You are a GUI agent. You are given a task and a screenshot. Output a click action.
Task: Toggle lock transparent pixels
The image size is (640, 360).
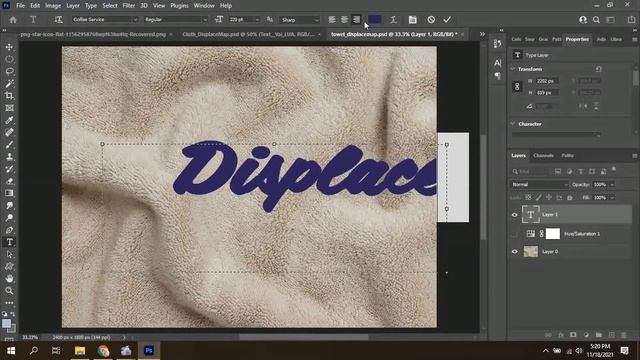tap(528, 198)
